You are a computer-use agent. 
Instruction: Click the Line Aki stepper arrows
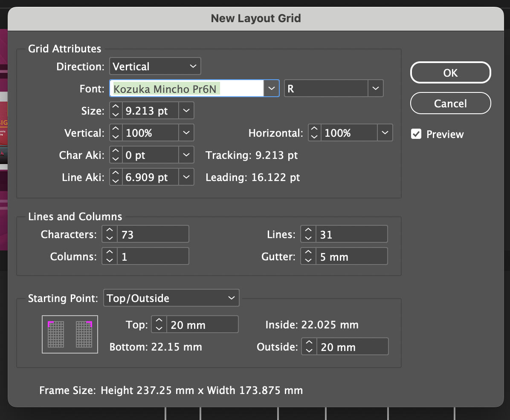[x=116, y=177]
